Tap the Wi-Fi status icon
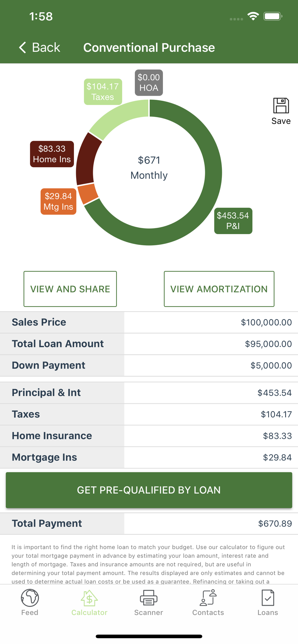Viewport: 298px width, 644px height. click(253, 16)
